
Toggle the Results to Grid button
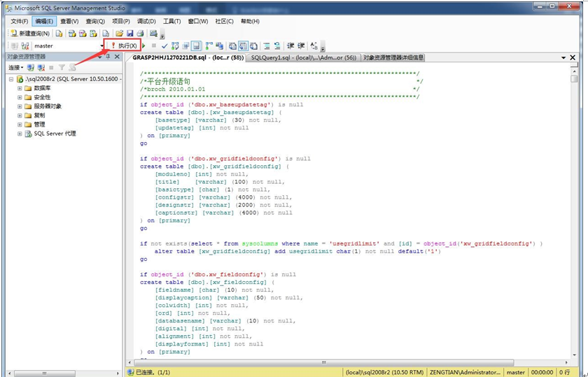pyautogui.click(x=242, y=45)
